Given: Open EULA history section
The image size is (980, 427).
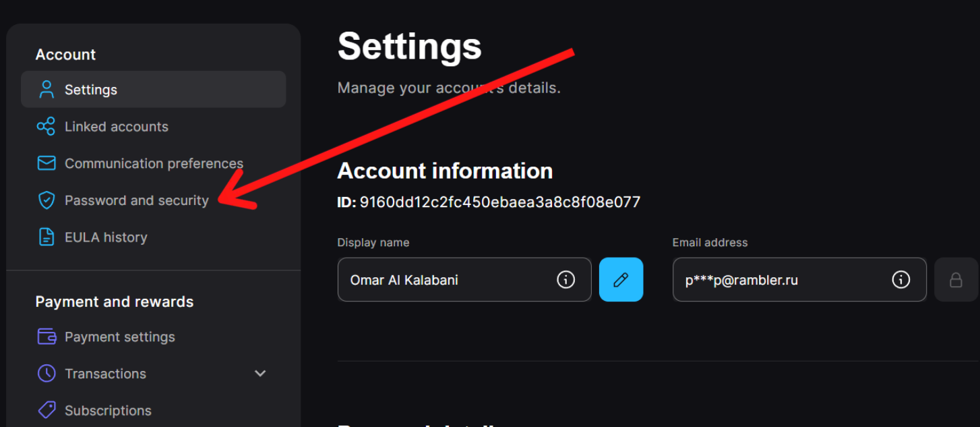Looking at the screenshot, I should (106, 237).
